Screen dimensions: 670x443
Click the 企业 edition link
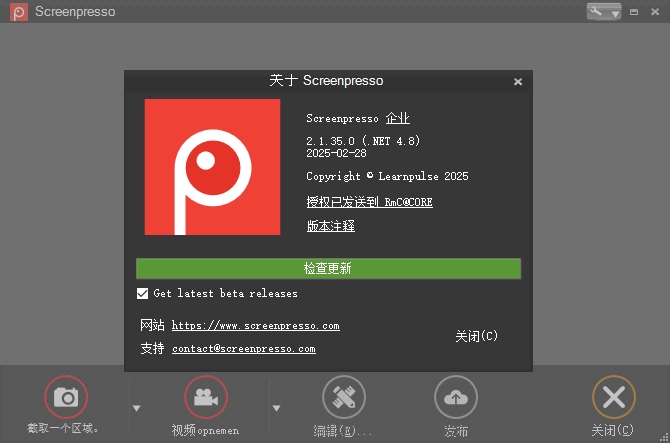(397, 118)
